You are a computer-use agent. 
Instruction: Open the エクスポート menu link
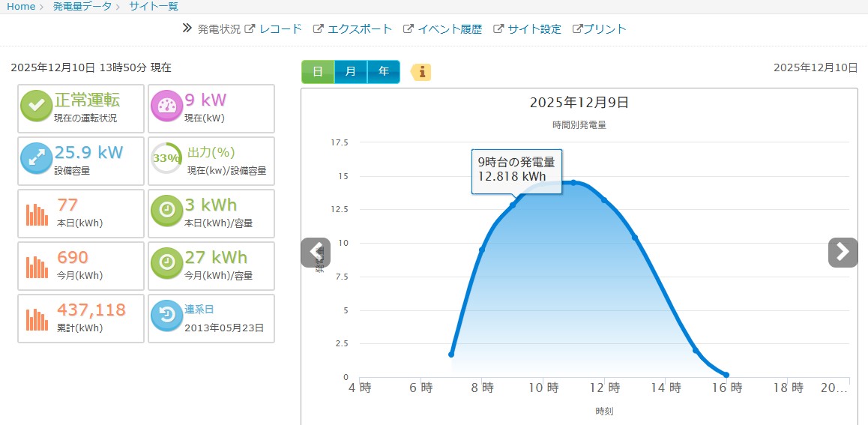click(360, 29)
